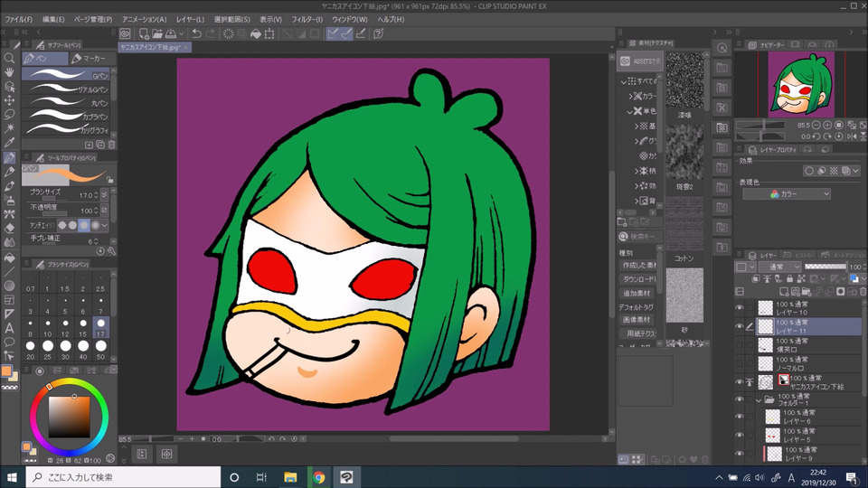Click the Help question icon in the command bar

(x=378, y=33)
